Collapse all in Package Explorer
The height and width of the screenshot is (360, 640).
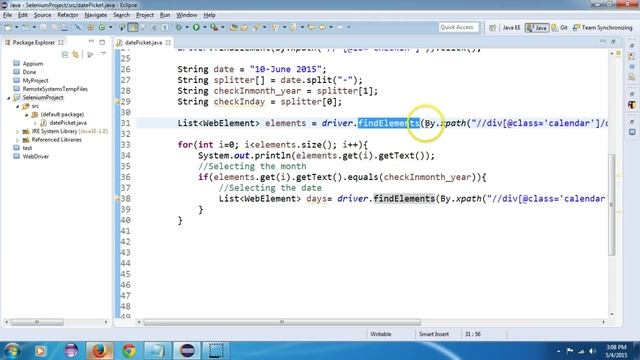point(65,54)
